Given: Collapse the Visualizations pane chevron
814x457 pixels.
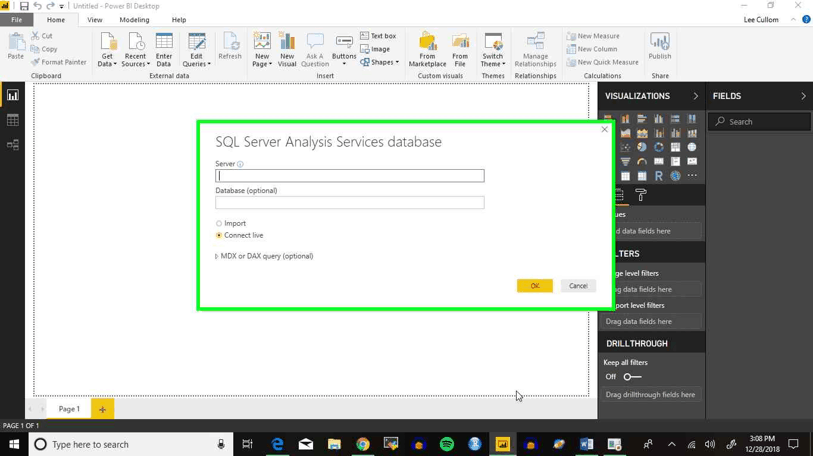Looking at the screenshot, I should point(695,96).
